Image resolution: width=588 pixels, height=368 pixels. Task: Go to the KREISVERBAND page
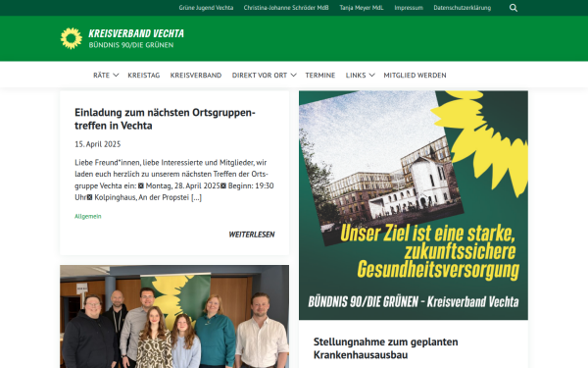point(196,76)
